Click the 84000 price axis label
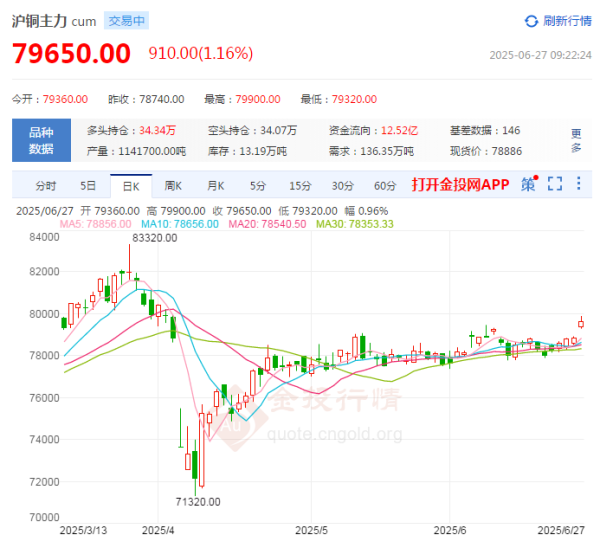Image resolution: width=600 pixels, height=535 pixels. pyautogui.click(x=44, y=237)
